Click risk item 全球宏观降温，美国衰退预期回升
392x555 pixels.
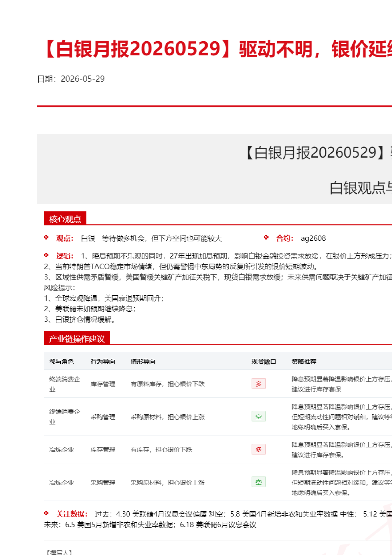point(104,298)
